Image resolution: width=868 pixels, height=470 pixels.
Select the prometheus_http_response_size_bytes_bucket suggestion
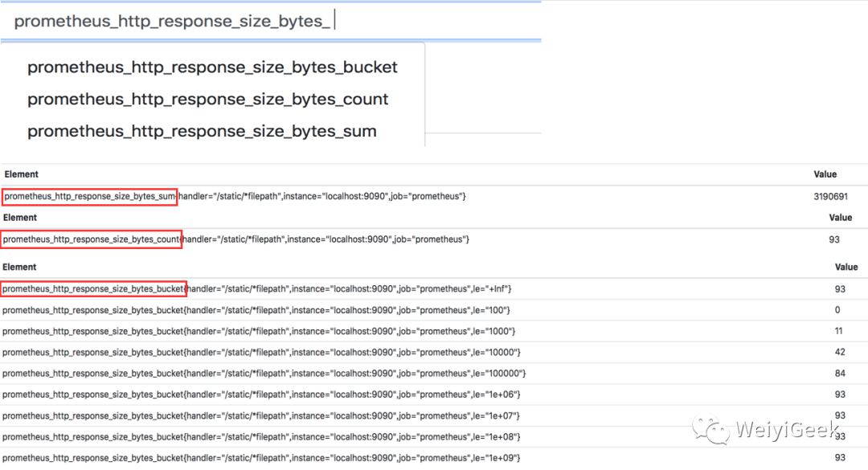tap(212, 67)
